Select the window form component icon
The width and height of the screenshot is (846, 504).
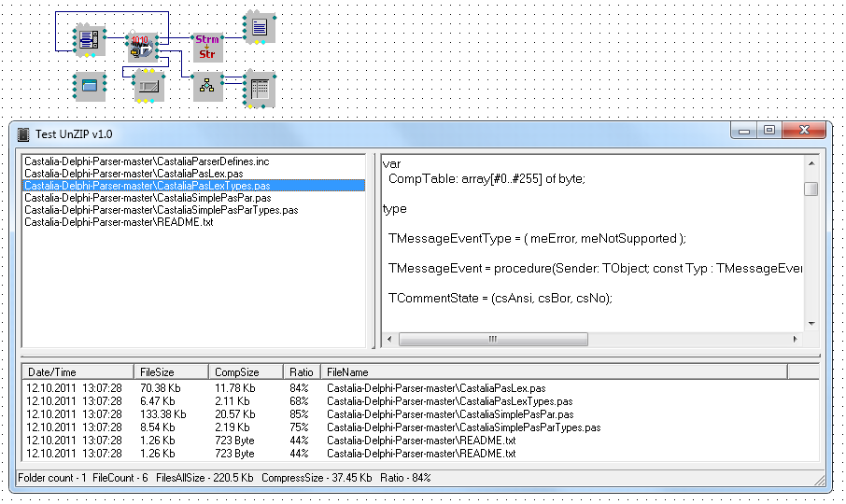point(90,86)
